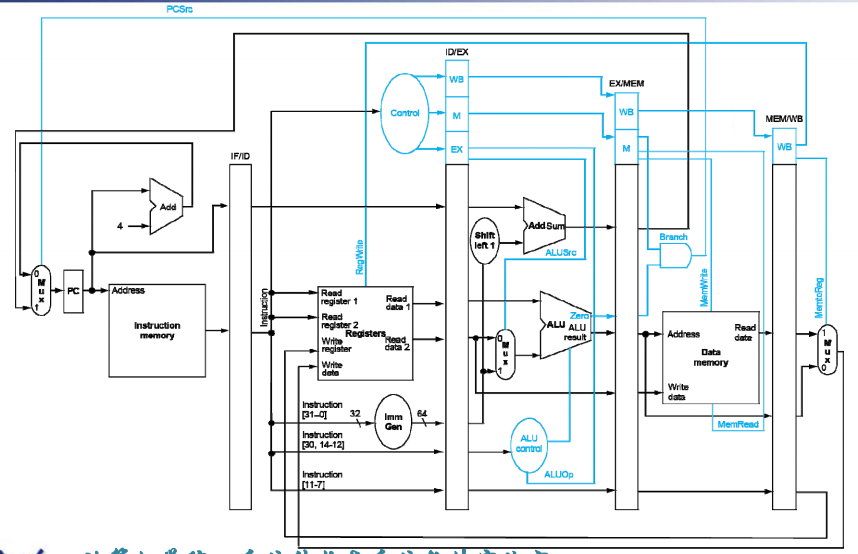Select the WB field in ID/EX register
The width and height of the screenshot is (858, 554).
click(456, 79)
